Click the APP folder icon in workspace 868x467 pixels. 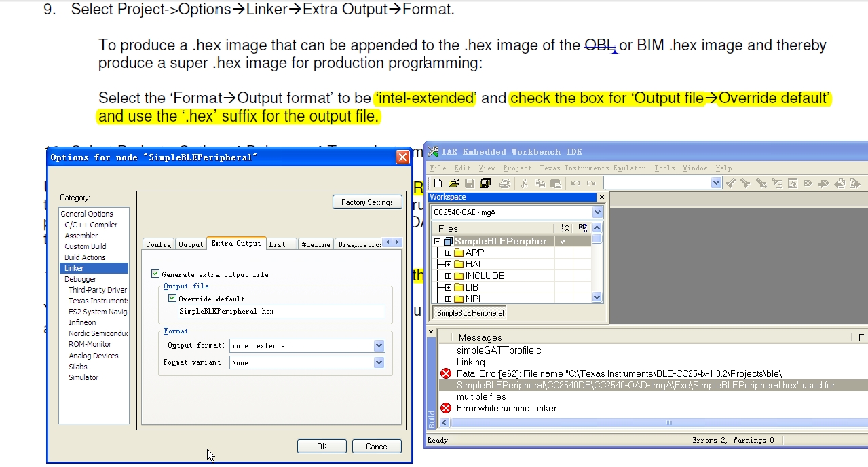click(459, 253)
